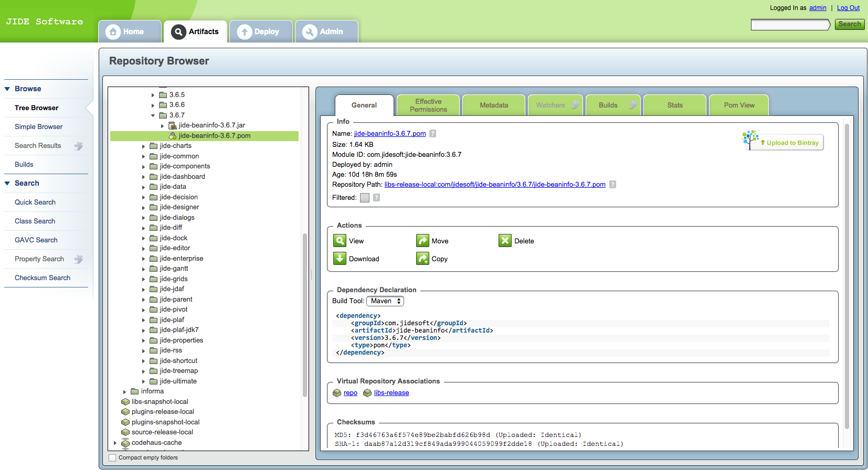The image size is (868, 470).
Task: Click the Copy action icon
Action: coord(422,259)
